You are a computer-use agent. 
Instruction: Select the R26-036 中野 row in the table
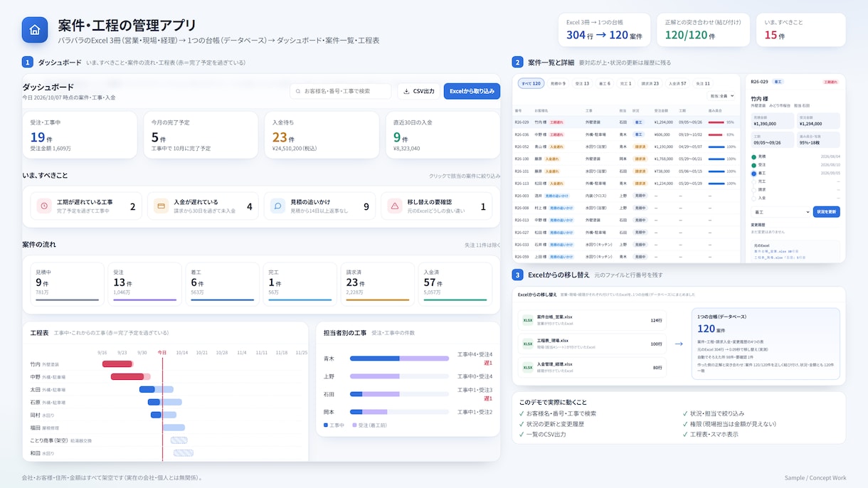625,134
